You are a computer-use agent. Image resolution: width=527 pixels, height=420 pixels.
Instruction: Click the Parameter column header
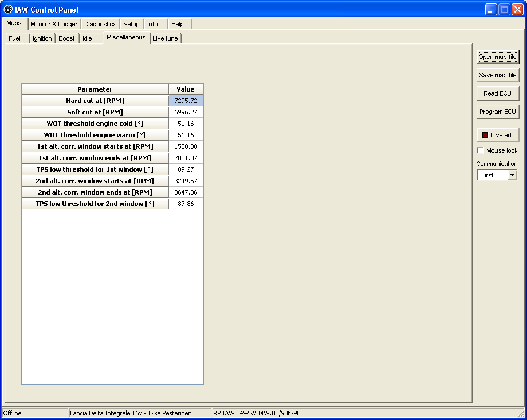pyautogui.click(x=95, y=89)
